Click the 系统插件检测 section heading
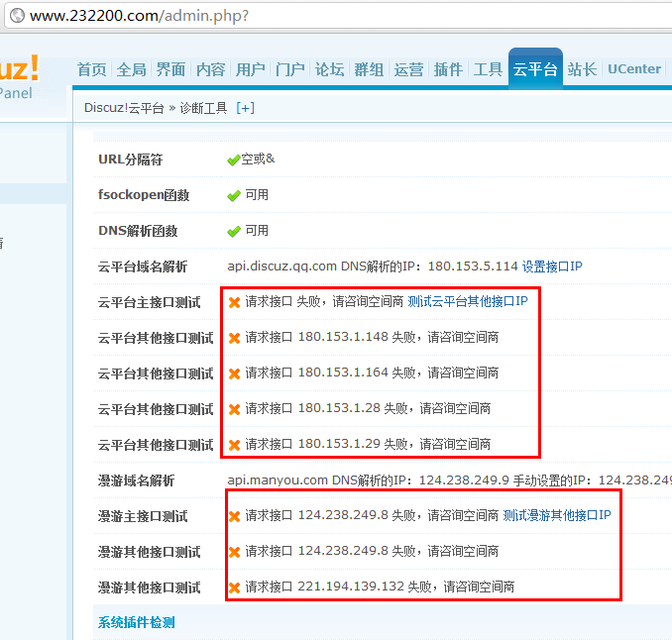 click(x=137, y=622)
